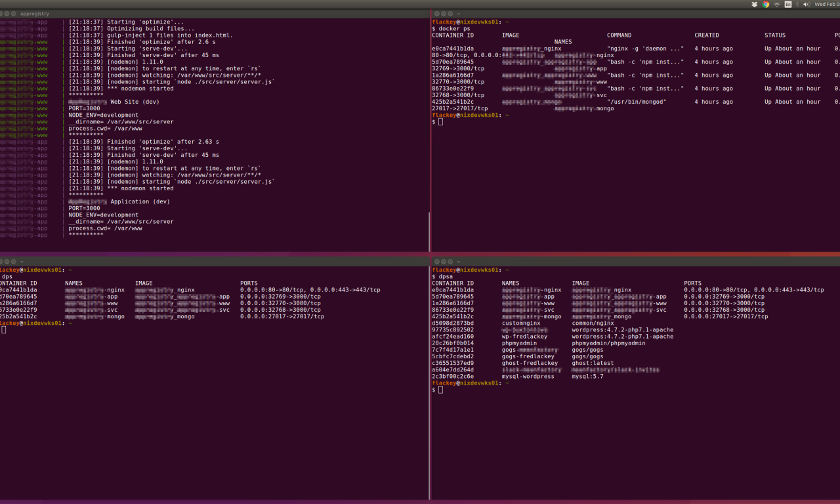Click the PORTS header in dps terminal
This screenshot has height=504, width=840.
click(x=249, y=283)
